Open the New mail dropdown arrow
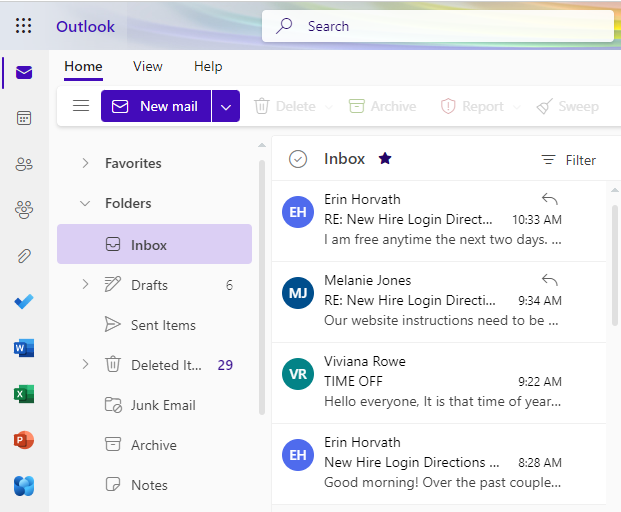Viewport: 621px width, 512px height. tap(226, 106)
